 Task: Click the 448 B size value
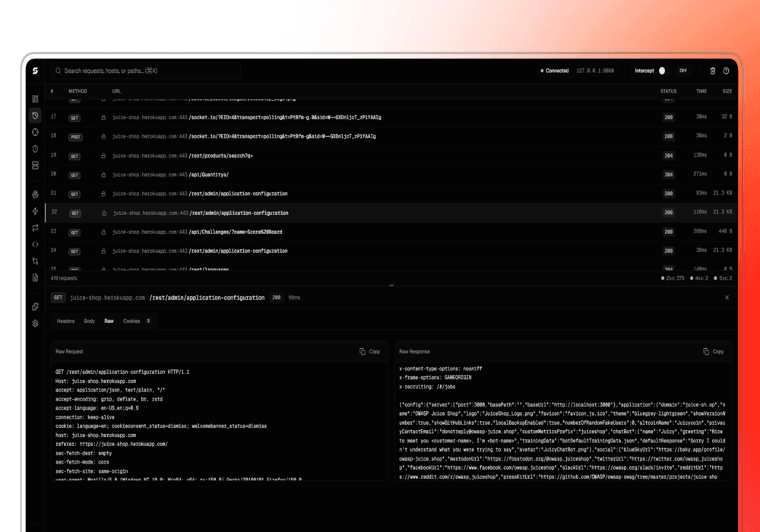(x=725, y=231)
